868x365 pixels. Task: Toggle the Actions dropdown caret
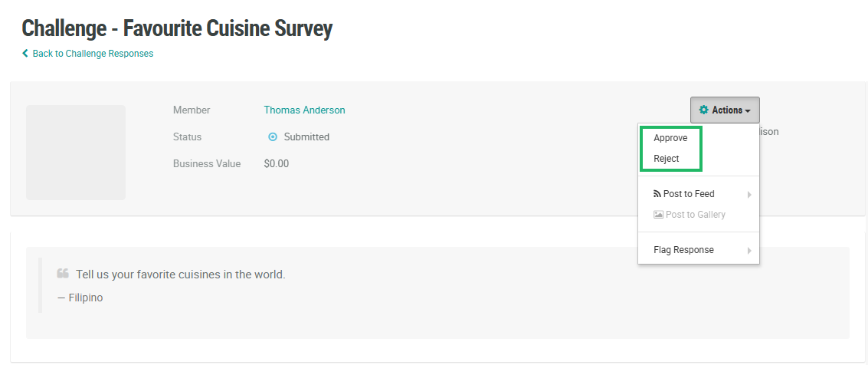(x=748, y=111)
